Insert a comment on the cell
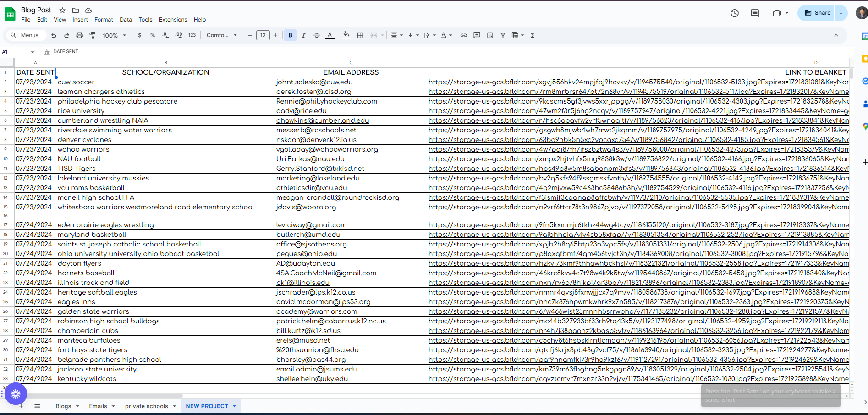Viewport: 868px width, 415px height. pyautogui.click(x=477, y=35)
